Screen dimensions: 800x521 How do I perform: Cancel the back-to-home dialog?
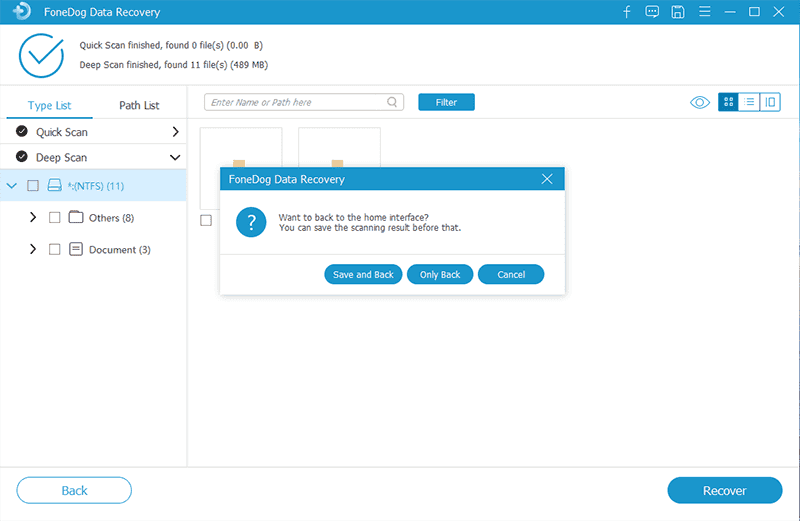point(511,275)
